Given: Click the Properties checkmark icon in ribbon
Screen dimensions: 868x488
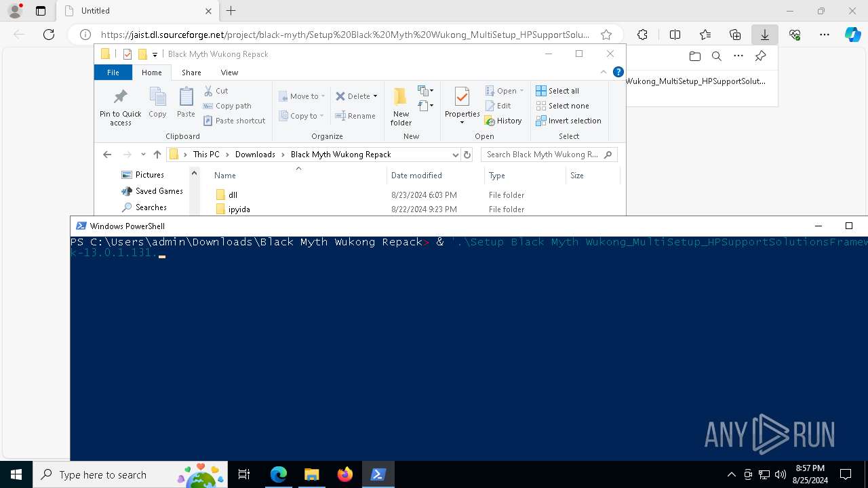Looking at the screenshot, I should (x=462, y=98).
